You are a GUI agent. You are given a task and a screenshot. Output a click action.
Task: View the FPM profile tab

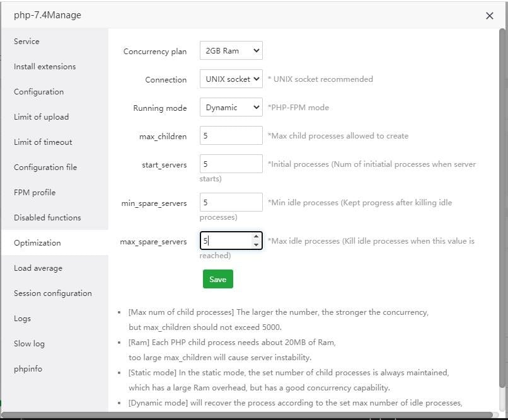coord(35,193)
